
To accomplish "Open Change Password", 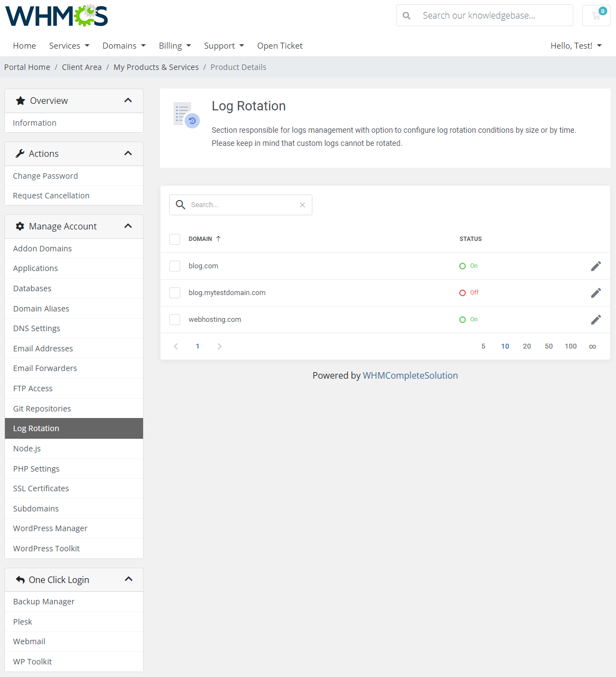I will point(45,175).
